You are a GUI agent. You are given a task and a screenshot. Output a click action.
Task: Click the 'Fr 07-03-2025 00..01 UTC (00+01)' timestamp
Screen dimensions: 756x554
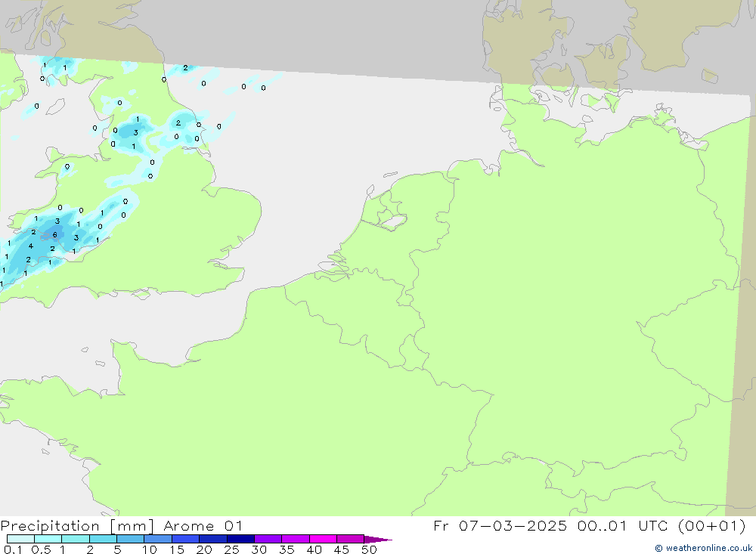[x=589, y=526]
